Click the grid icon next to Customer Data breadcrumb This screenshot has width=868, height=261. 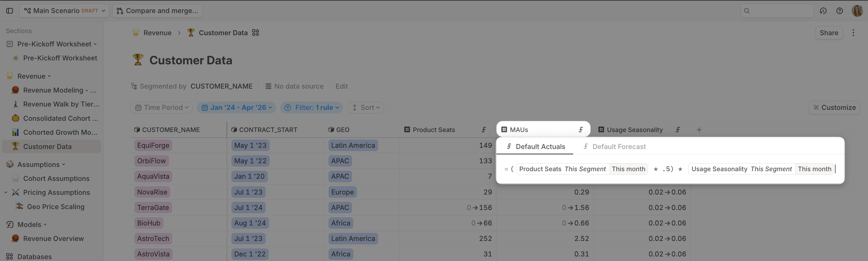[x=255, y=33]
